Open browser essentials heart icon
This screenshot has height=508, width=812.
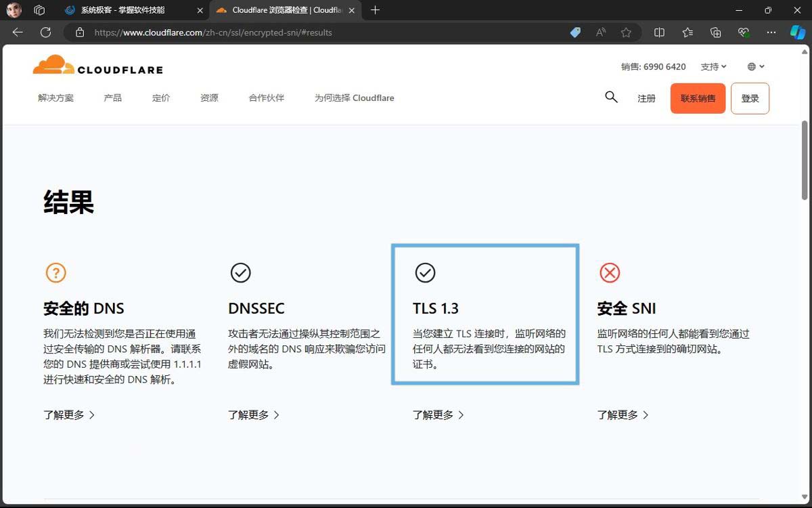click(x=744, y=32)
